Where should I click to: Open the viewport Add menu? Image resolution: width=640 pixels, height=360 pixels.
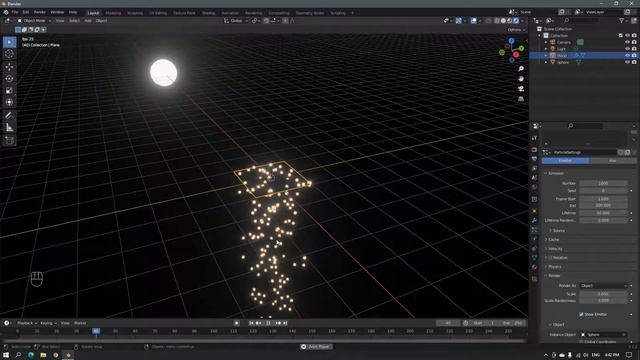(88, 21)
